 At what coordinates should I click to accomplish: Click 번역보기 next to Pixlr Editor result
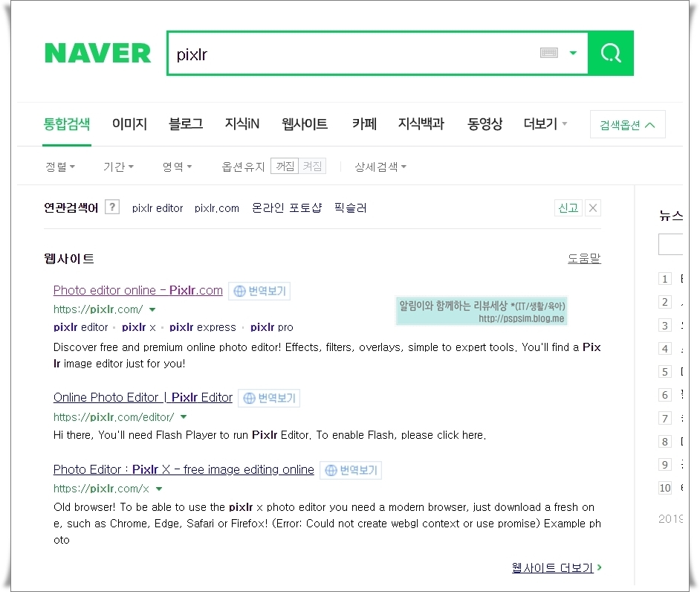click(x=269, y=398)
